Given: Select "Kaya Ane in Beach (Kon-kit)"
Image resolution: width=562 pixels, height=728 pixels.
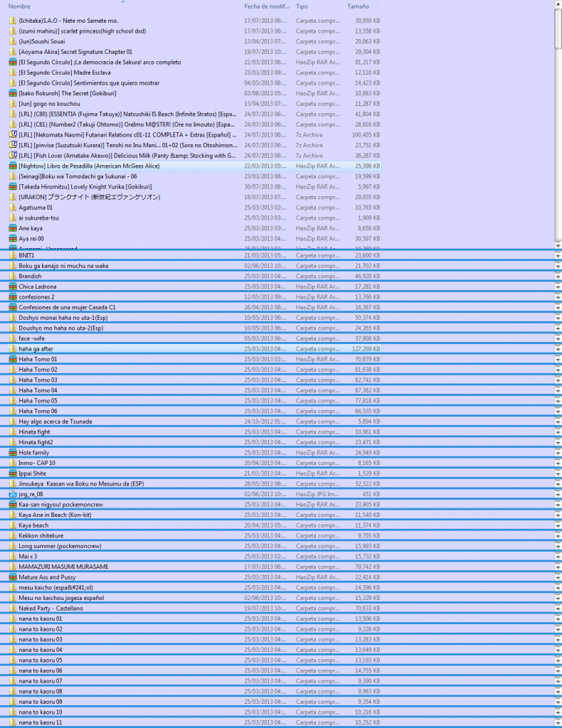Looking at the screenshot, I should 55,515.
